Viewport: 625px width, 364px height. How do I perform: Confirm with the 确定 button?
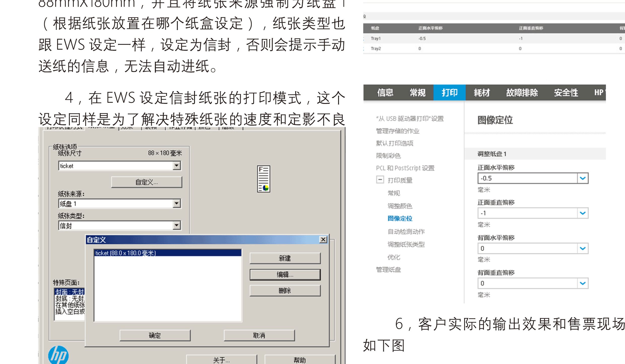click(155, 335)
